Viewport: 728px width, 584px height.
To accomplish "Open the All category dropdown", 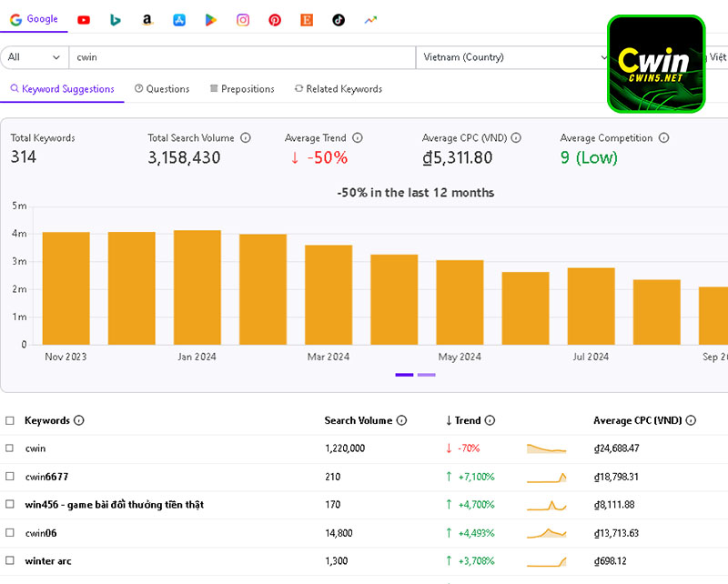I will 35,57.
